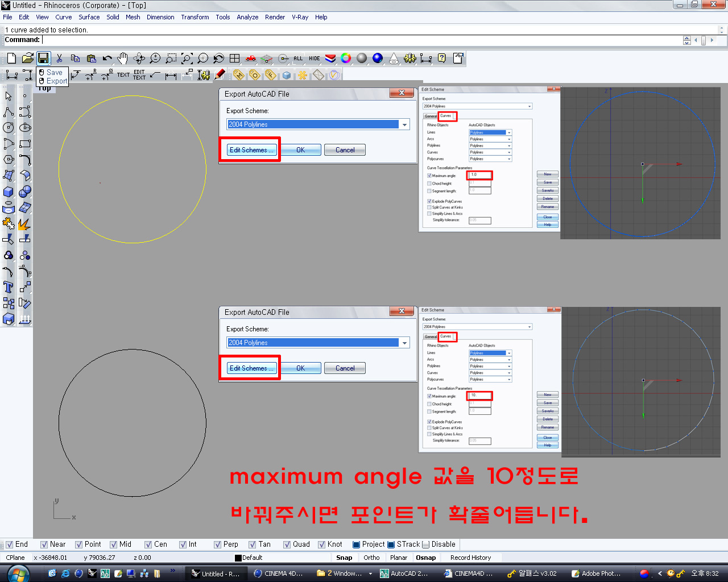Select the Box solid tool

[9, 192]
